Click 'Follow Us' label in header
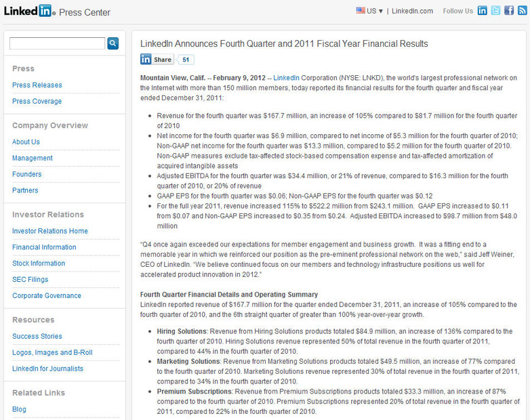530x420 pixels. 457,11
